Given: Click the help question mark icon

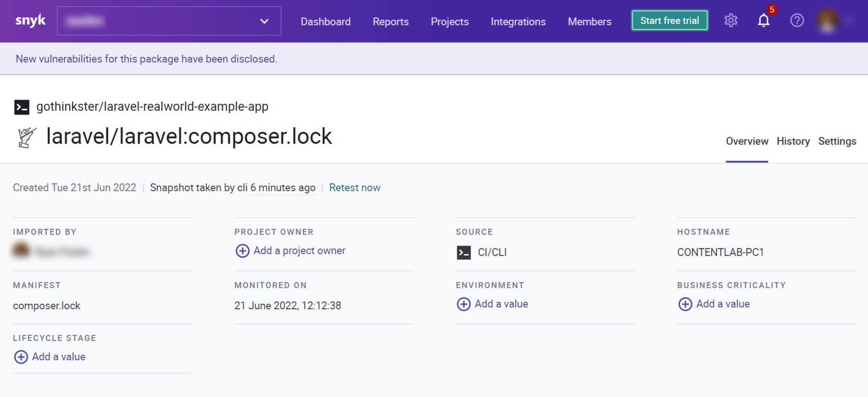Looking at the screenshot, I should [797, 21].
